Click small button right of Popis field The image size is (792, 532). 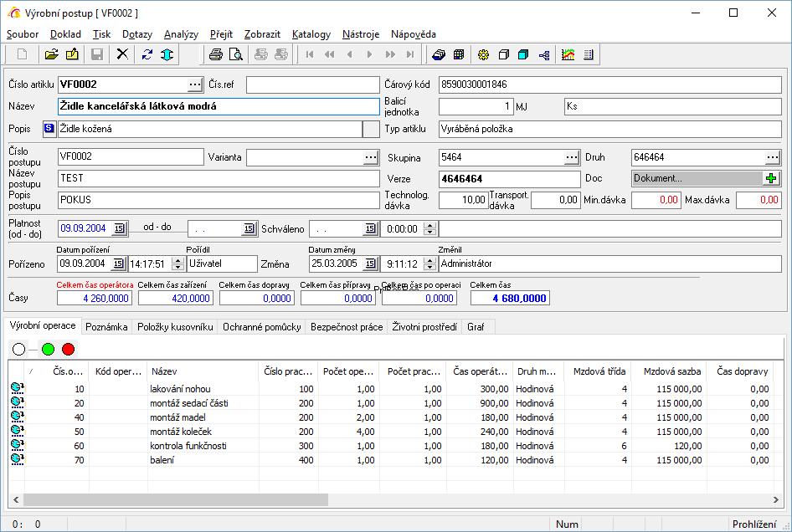(371, 129)
